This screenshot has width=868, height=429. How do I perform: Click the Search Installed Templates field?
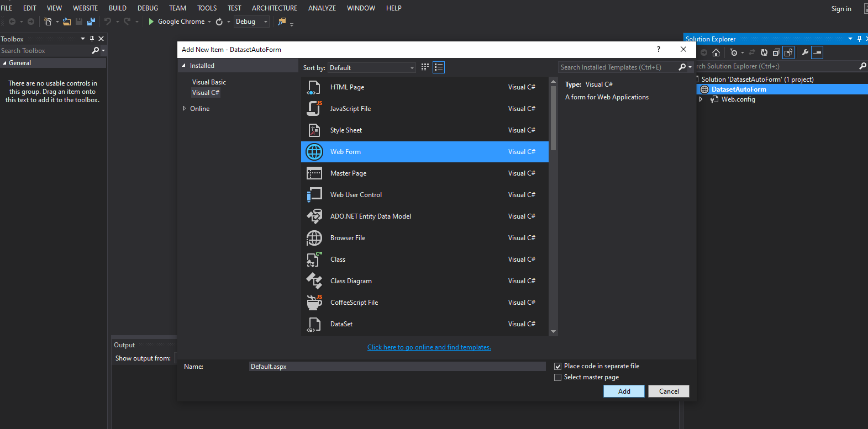click(618, 67)
